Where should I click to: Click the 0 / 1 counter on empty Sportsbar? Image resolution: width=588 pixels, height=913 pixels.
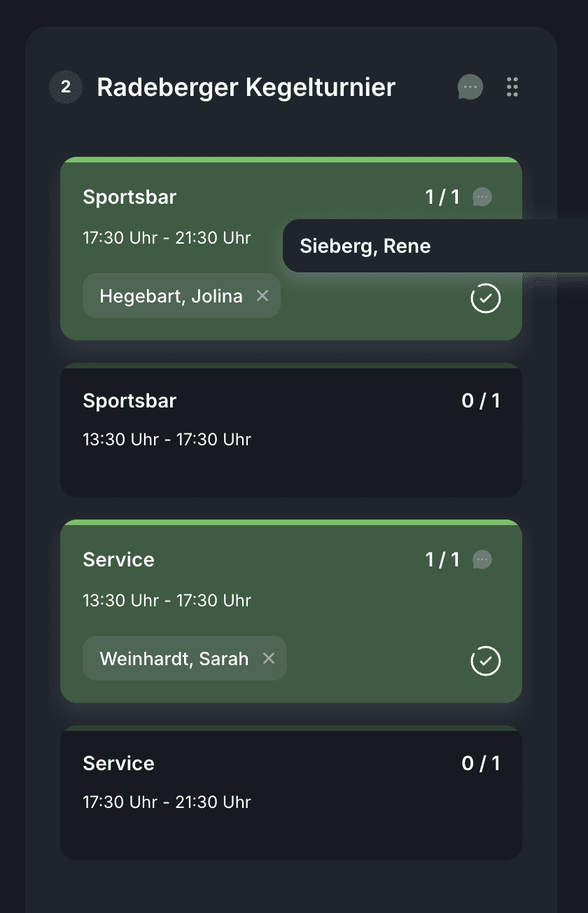[x=481, y=401]
